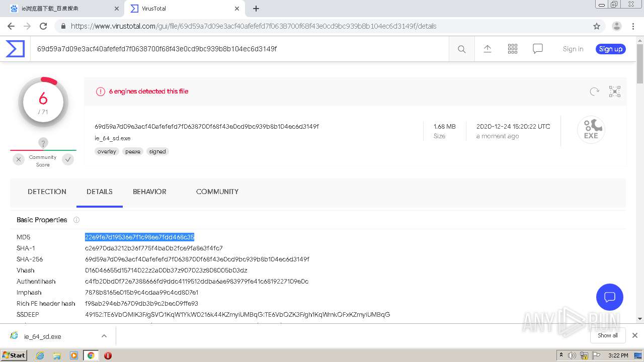Open the ie_64_sd.exe downloaded file
Image resolution: width=644 pixels, height=362 pixels.
pos(43,336)
